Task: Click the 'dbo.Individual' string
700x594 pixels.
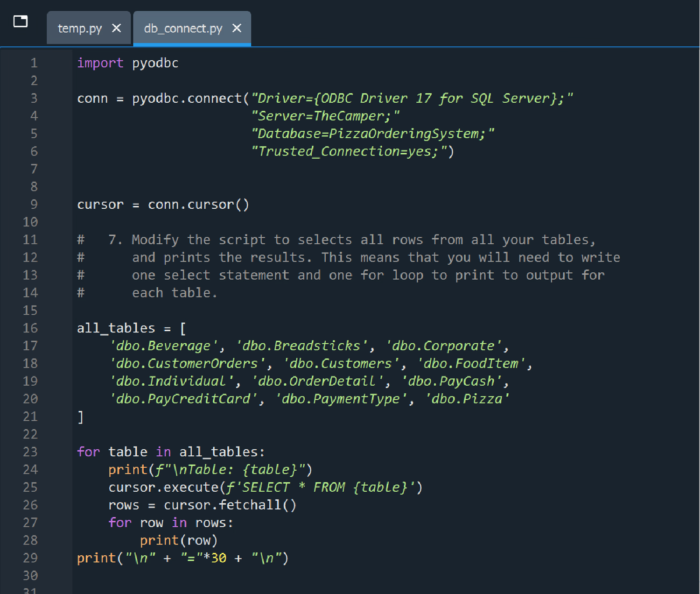Action: point(171,382)
